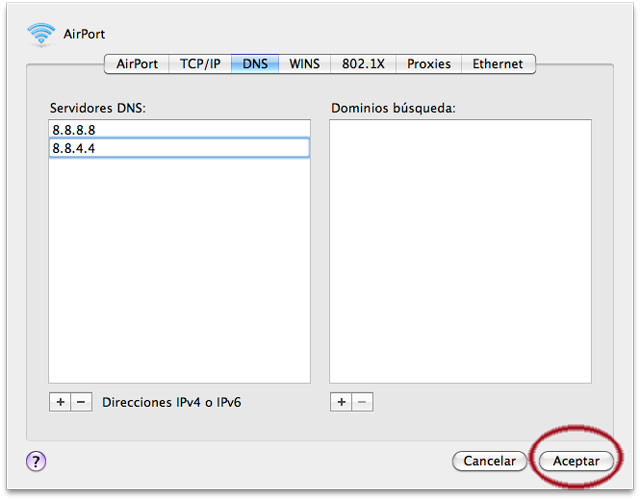Switch to the AirPort tab
Image resolution: width=640 pixels, height=500 pixels.
click(137, 64)
